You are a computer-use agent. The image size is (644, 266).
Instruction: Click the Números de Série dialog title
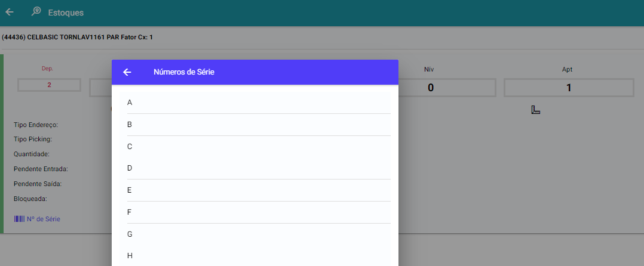point(184,72)
